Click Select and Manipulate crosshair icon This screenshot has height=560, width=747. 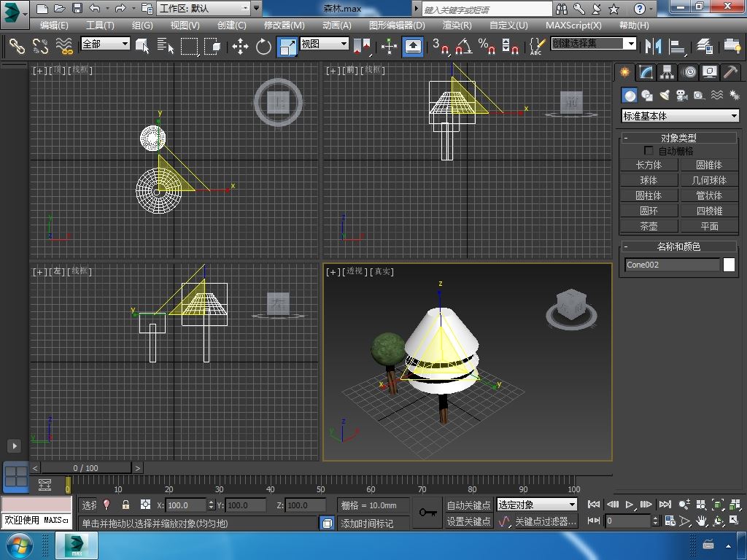point(390,46)
